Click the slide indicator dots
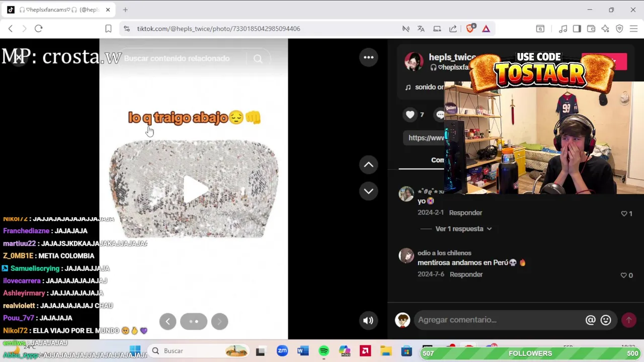The height and width of the screenshot is (362, 644). pos(194,321)
